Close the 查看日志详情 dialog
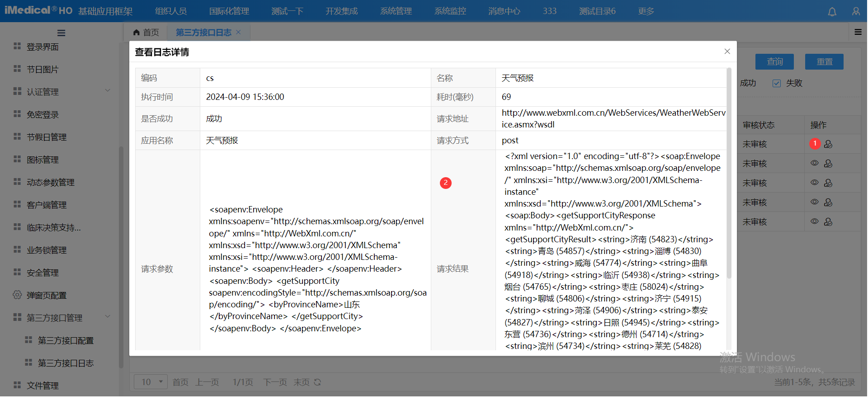The image size is (868, 400). click(x=727, y=52)
